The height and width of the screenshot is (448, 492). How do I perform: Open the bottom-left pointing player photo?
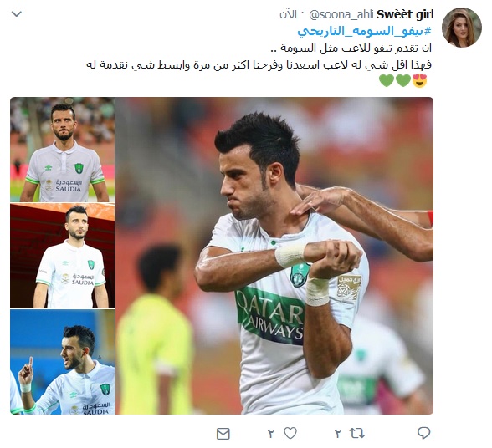tap(63, 362)
